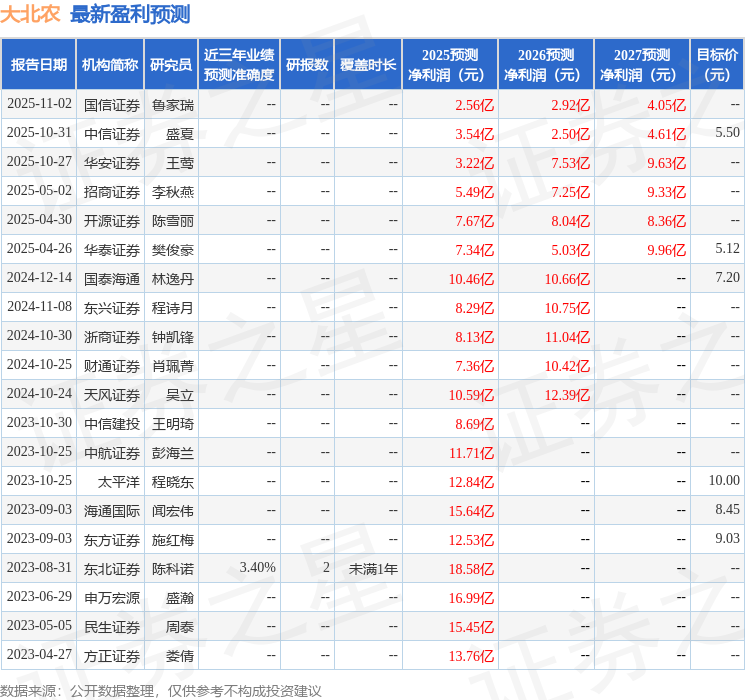Select the 12.39亿 forecast value

point(567,395)
